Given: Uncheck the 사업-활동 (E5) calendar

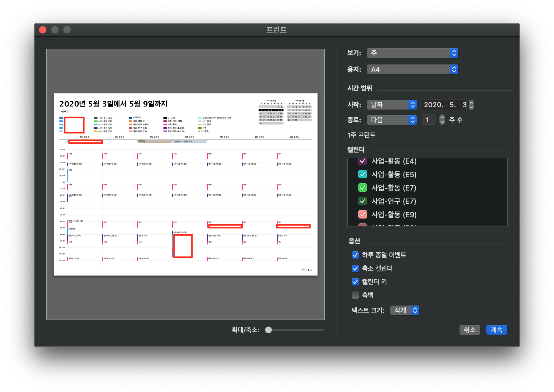Looking at the screenshot, I should (363, 174).
